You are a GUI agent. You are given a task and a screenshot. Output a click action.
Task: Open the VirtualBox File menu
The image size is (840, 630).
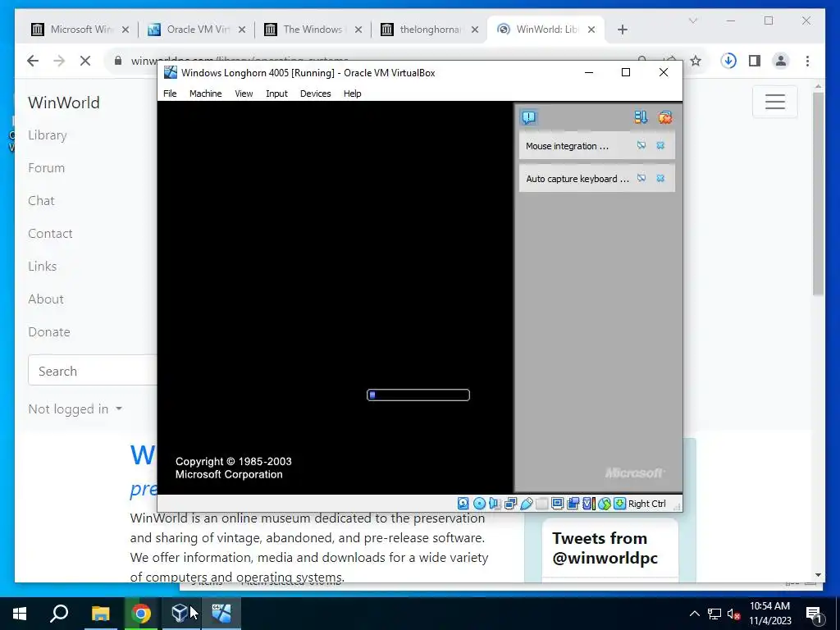(x=170, y=94)
